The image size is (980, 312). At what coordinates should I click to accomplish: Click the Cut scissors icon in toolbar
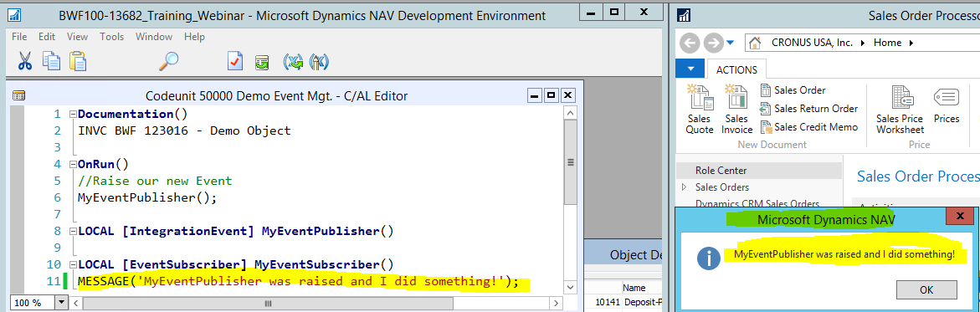(24, 61)
